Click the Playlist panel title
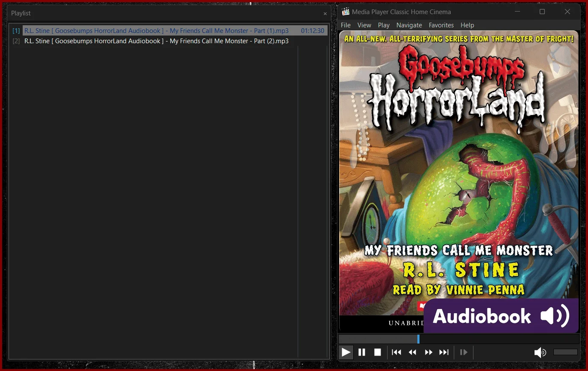Screen dimensions: 588x371 coord(21,13)
